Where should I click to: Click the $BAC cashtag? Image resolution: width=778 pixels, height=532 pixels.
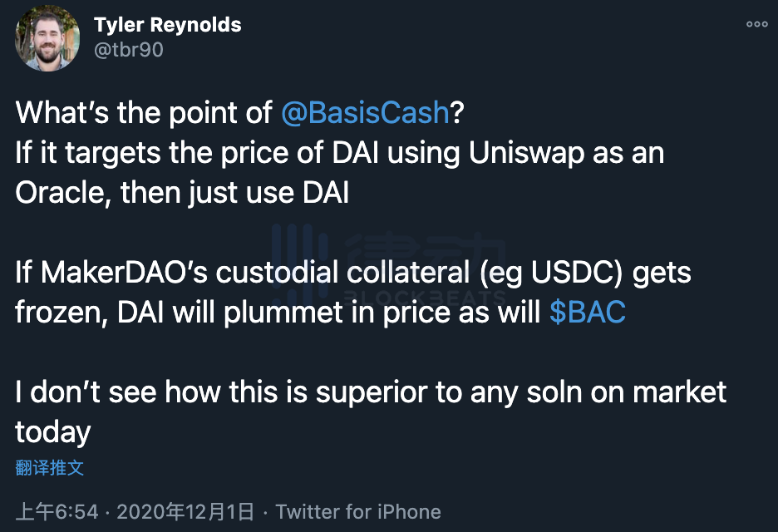588,312
